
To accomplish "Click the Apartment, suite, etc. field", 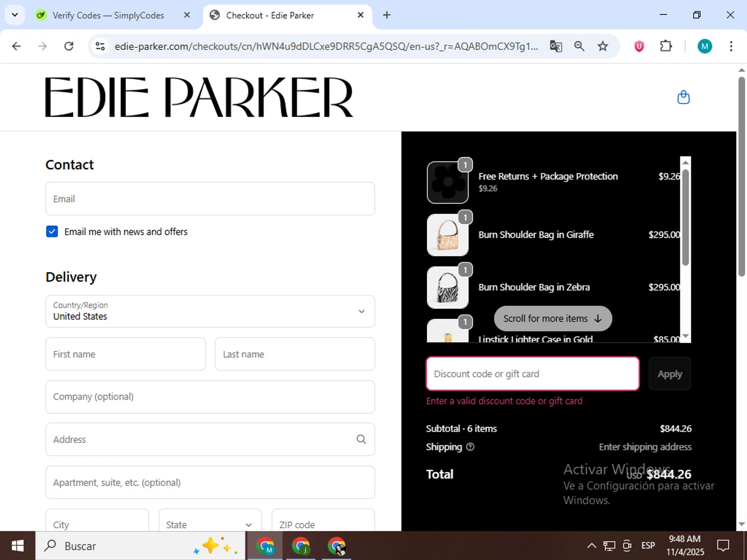I will click(x=210, y=482).
